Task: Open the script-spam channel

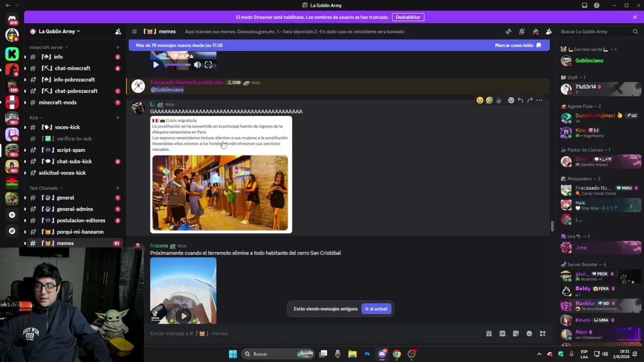Action: [73, 150]
